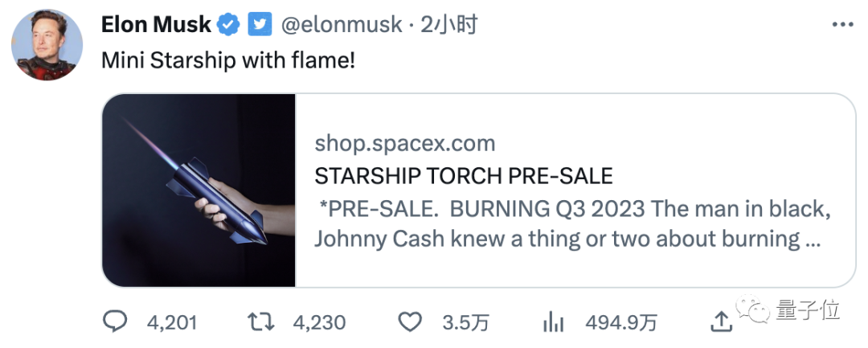Click the reply speech bubble icon

116,322
